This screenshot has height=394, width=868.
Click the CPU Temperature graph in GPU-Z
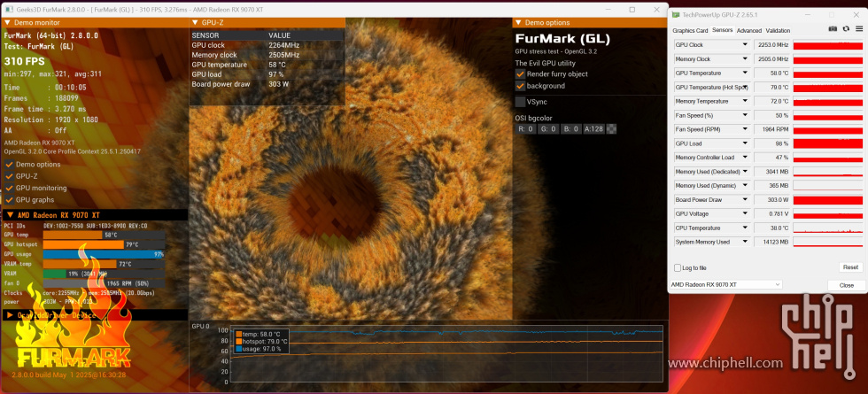coord(827,228)
